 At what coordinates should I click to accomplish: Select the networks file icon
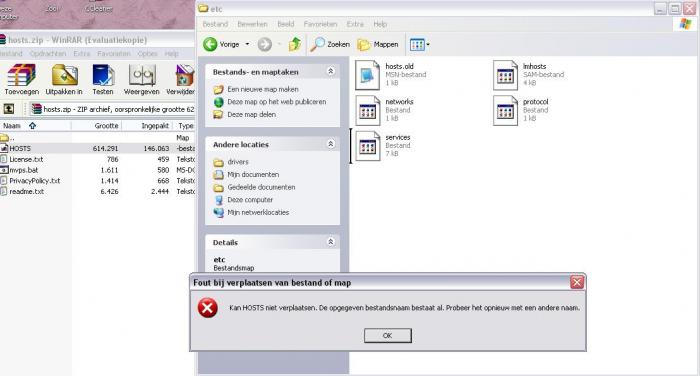tap(367, 110)
